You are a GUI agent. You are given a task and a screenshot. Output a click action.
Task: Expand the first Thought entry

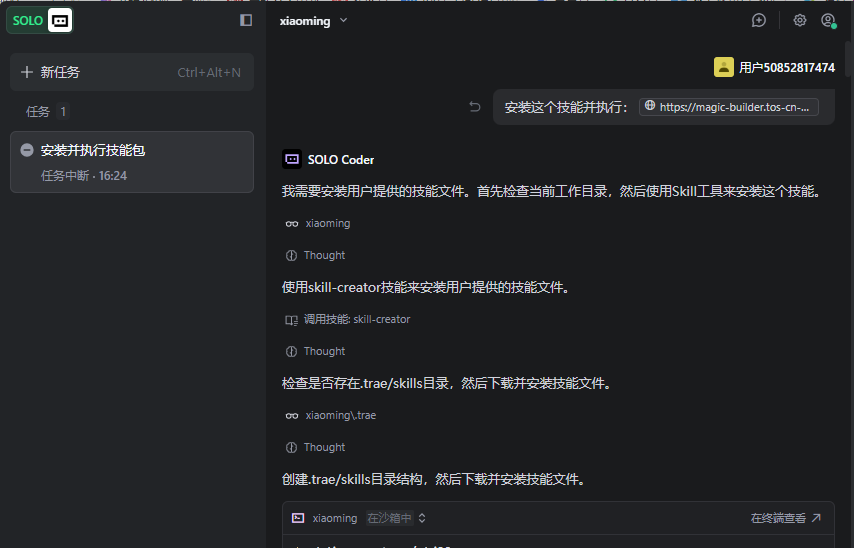tap(315, 255)
